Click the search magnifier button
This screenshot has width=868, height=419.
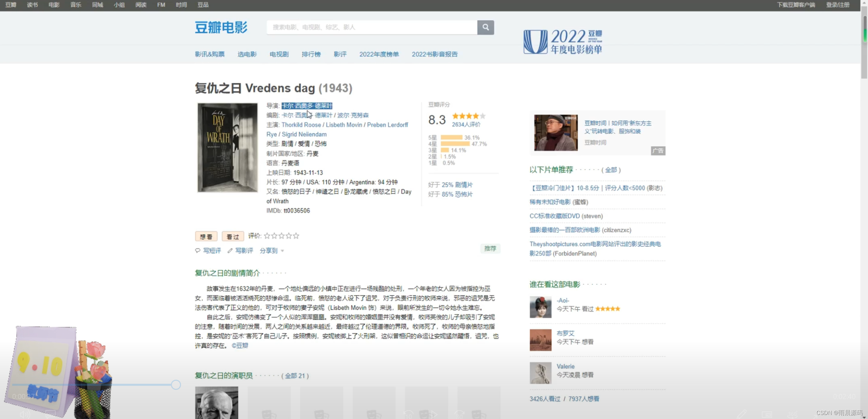pyautogui.click(x=486, y=27)
